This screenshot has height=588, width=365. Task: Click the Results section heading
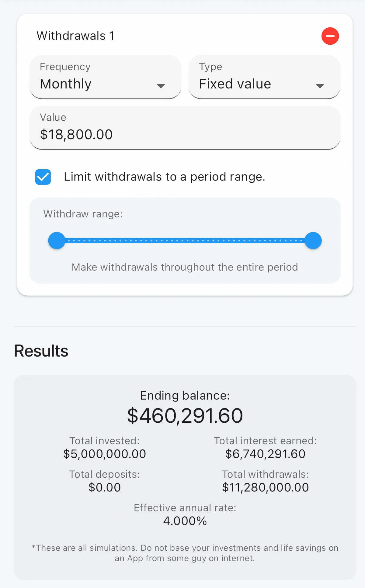point(41,351)
